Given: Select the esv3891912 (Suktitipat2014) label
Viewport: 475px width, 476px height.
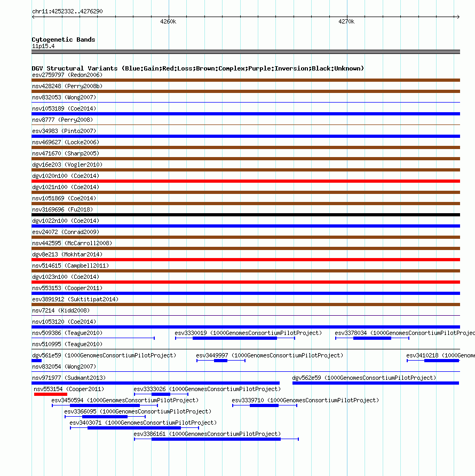Looking at the screenshot, I should tap(75, 300).
